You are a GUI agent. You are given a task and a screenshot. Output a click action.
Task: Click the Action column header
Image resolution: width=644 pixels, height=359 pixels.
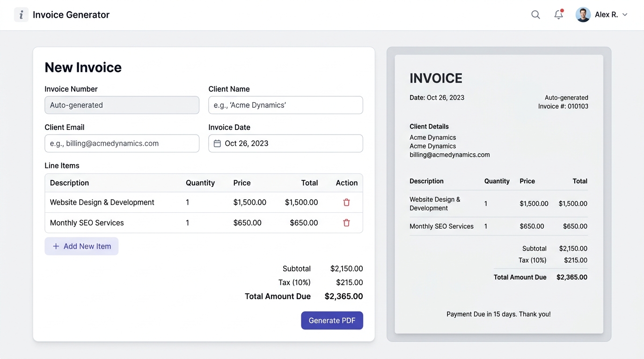[x=347, y=183]
